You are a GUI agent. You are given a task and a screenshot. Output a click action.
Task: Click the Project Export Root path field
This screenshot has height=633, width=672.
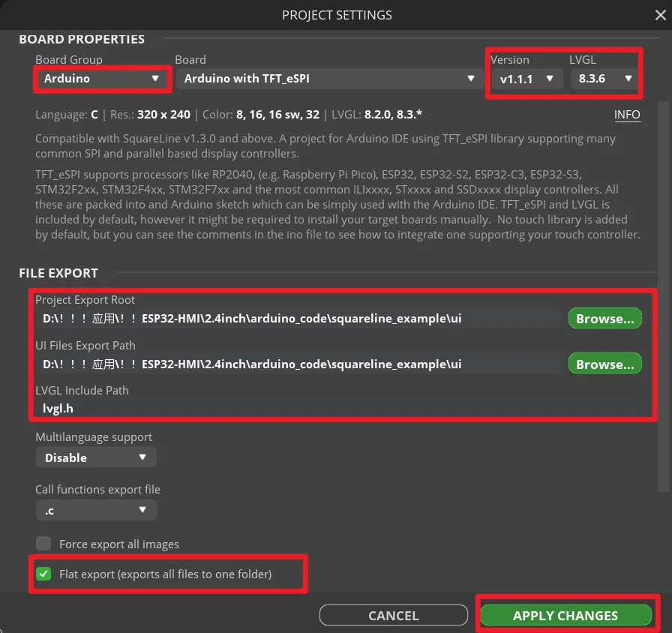pyautogui.click(x=300, y=319)
